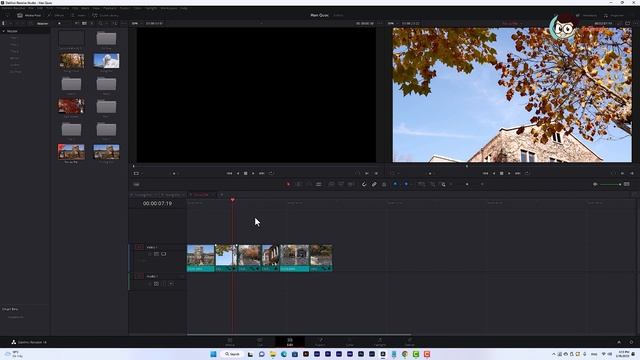The width and height of the screenshot is (640, 360).
Task: Adjust the timeline zoom slider handle
Action: click(x=467, y=184)
